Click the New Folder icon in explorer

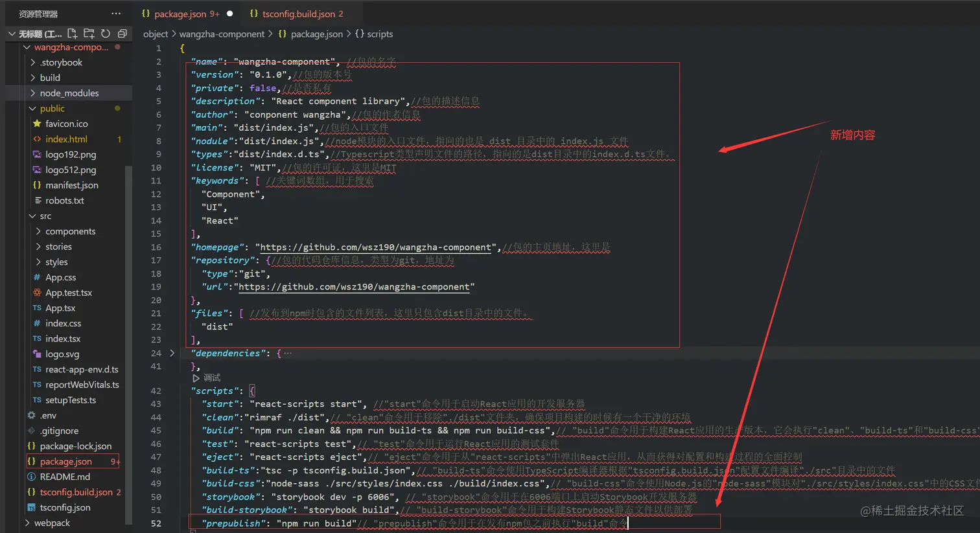(x=89, y=33)
